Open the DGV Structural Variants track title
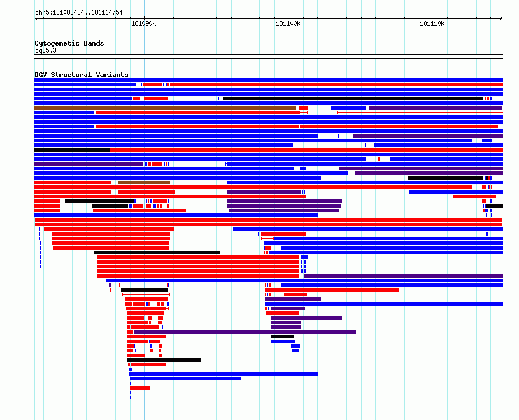This screenshot has height=420, width=519. (82, 75)
